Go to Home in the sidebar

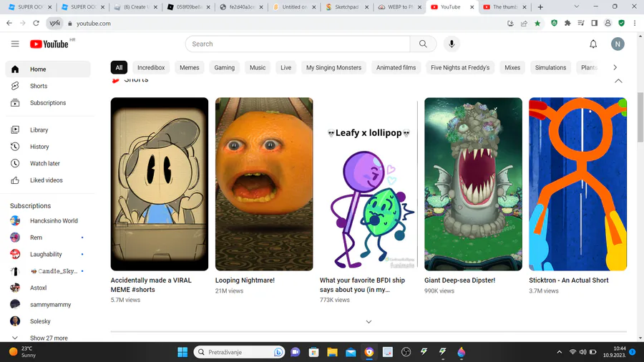coord(48,69)
